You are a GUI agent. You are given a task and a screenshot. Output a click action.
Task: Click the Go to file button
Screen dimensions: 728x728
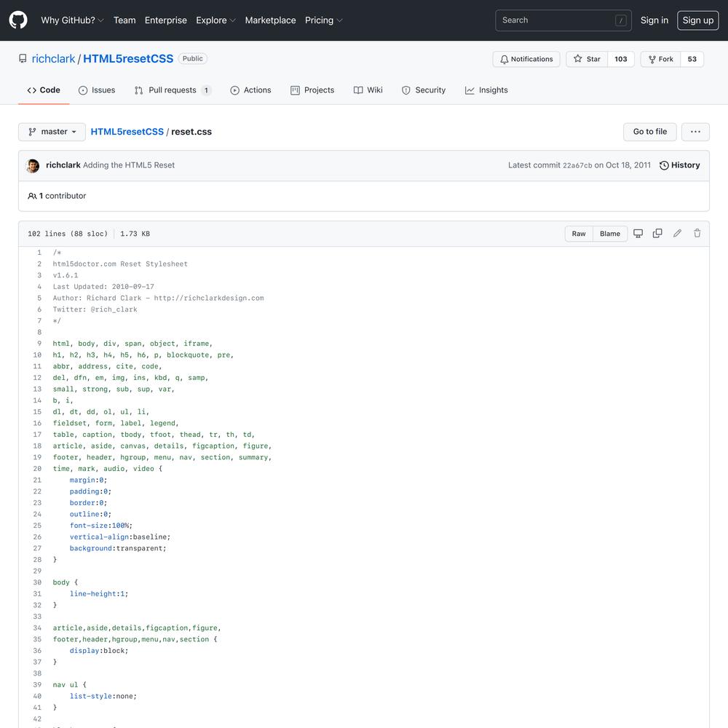[x=649, y=132]
